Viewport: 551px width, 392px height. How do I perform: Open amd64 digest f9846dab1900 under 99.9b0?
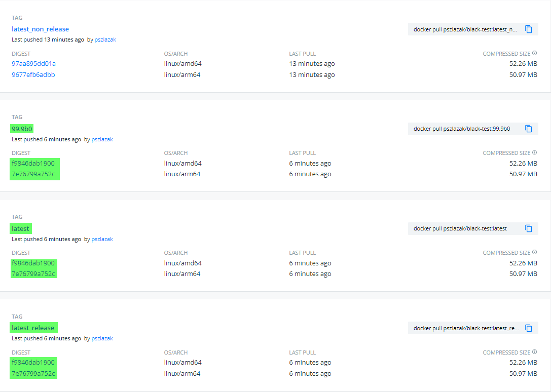(33, 163)
